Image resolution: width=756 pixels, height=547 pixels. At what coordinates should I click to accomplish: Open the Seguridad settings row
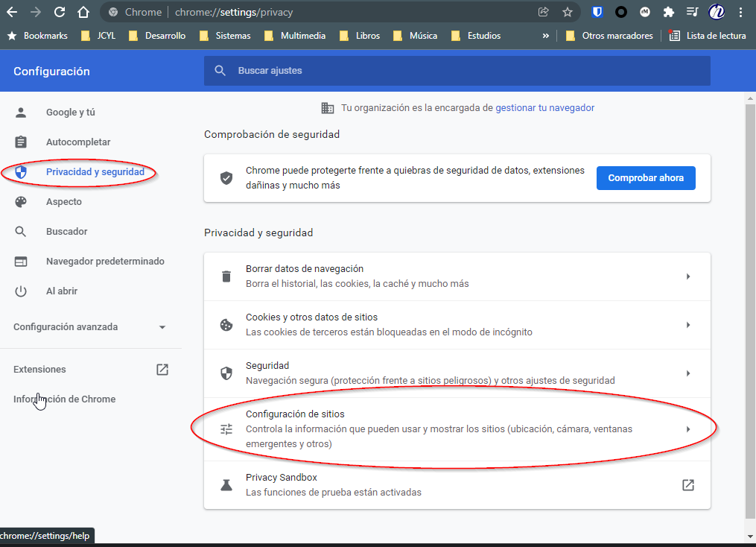pos(457,373)
